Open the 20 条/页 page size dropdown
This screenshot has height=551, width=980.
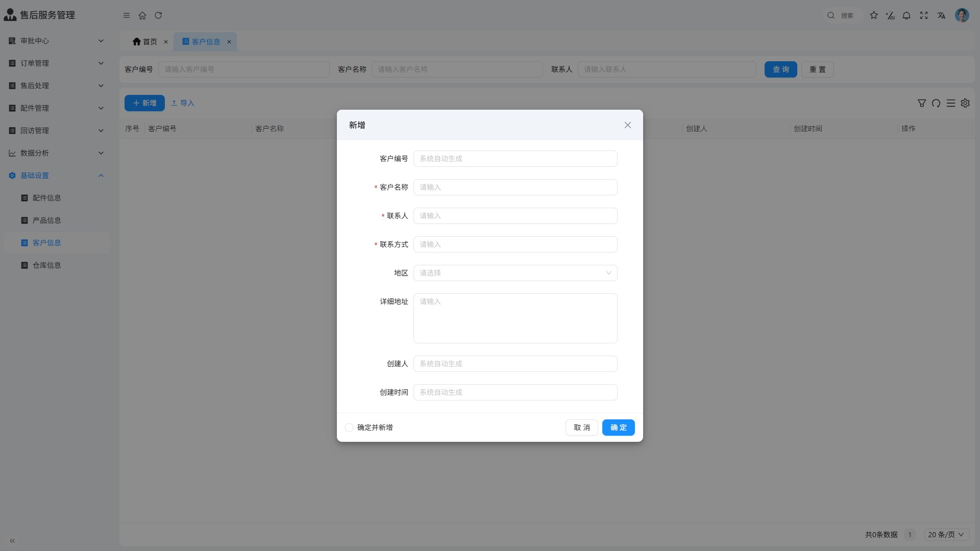tap(947, 535)
